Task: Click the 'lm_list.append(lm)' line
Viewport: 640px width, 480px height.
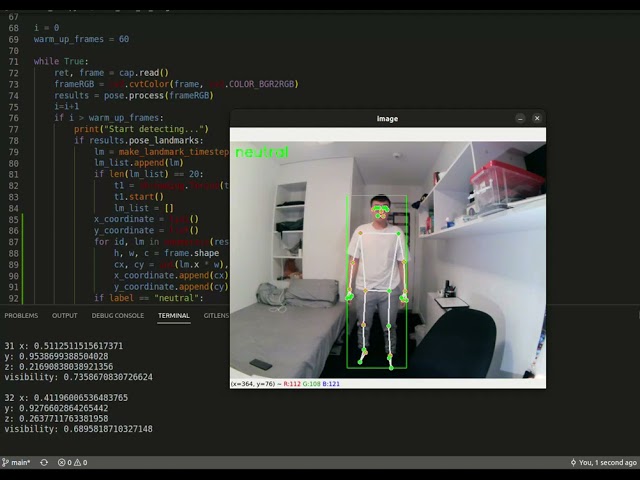Action: [139, 163]
